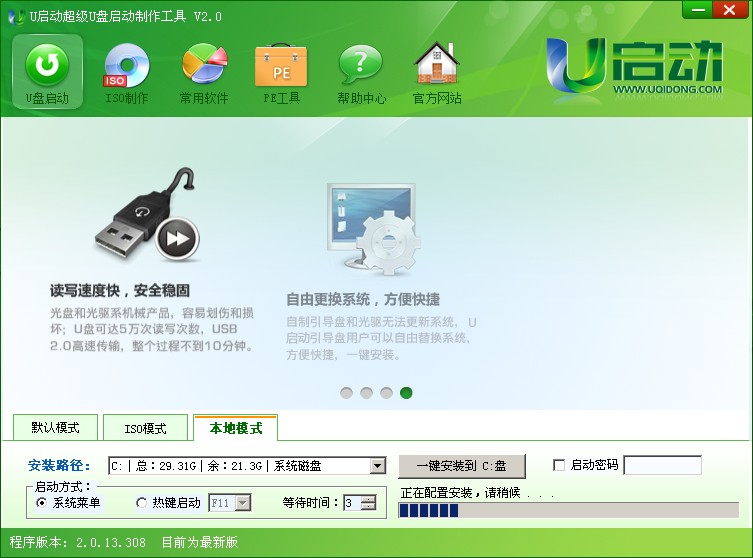Select the 系统菜单 radio button
Viewport: 753px width, 558px height.
(41, 503)
